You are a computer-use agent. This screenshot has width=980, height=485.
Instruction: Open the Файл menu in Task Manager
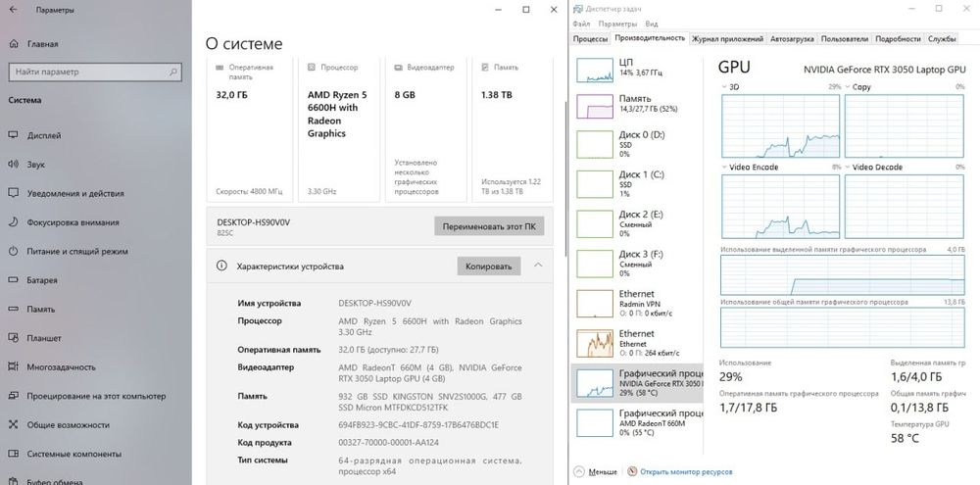(580, 24)
